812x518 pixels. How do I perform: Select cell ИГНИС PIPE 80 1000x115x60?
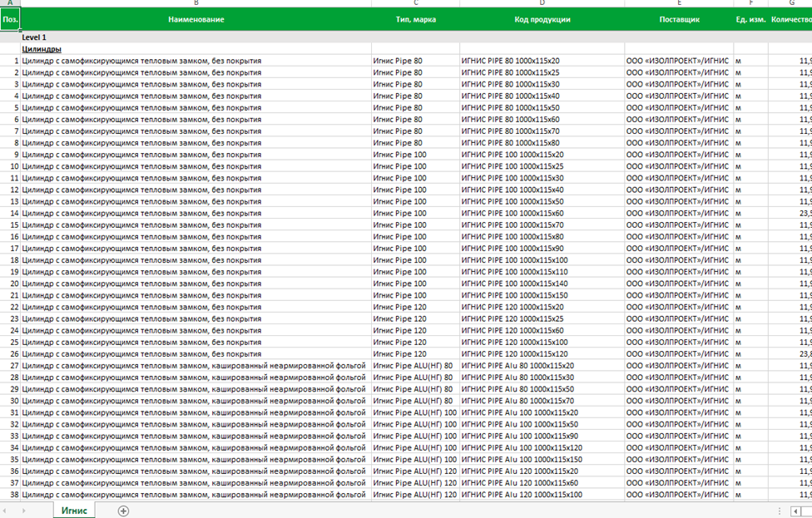click(542, 120)
